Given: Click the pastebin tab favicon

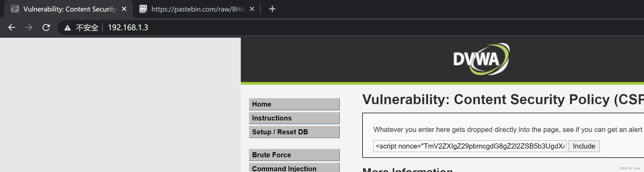Looking at the screenshot, I should (x=143, y=9).
